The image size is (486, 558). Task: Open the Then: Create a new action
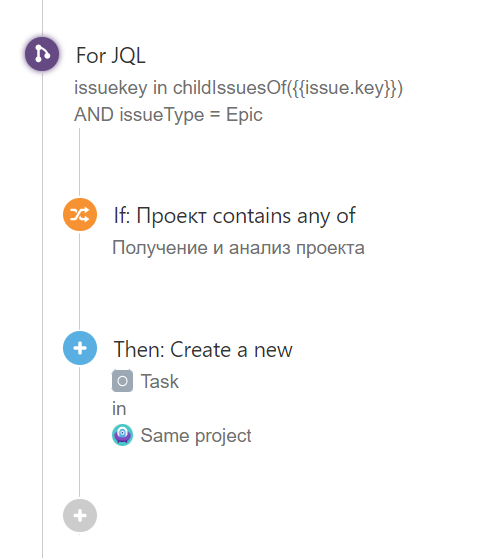(x=203, y=349)
